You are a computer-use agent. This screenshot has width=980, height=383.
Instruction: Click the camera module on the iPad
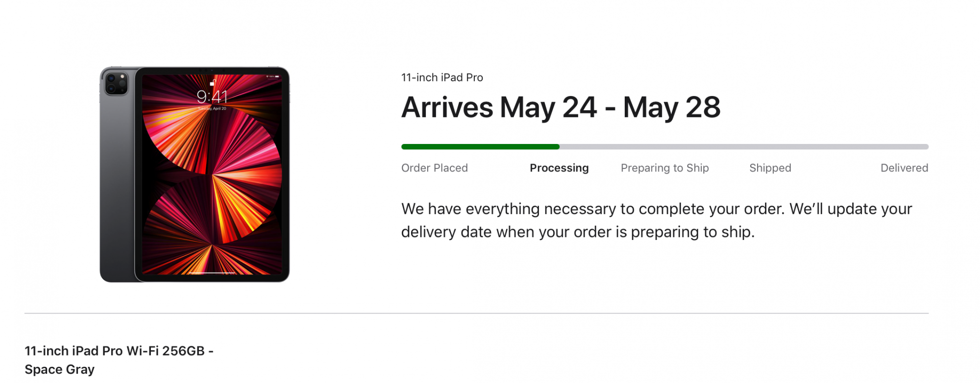pos(116,84)
